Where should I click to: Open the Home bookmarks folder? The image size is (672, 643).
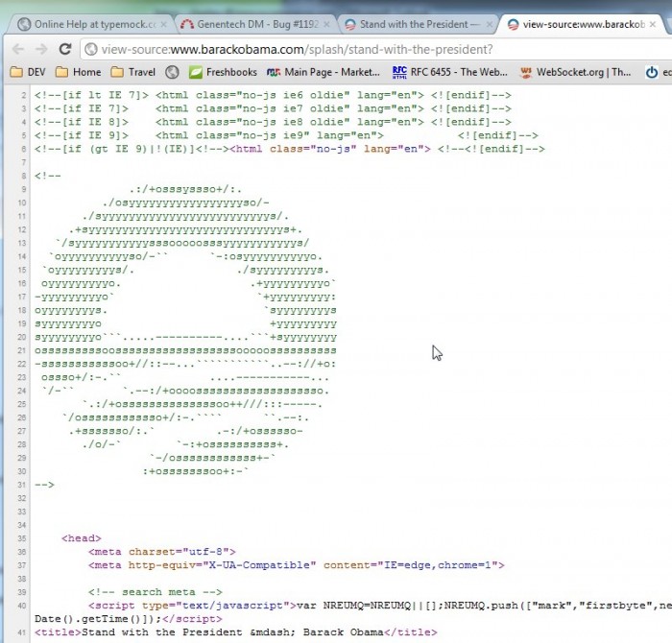point(79,72)
